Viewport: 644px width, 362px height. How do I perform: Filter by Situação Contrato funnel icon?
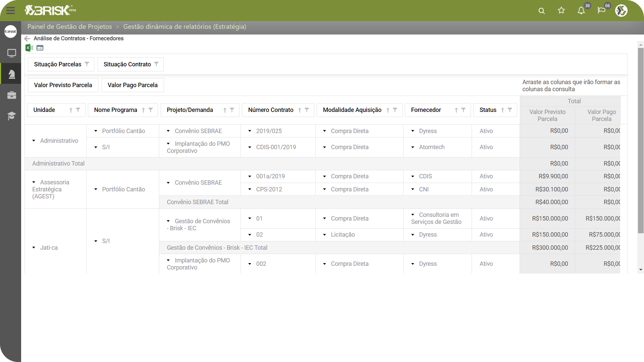(x=156, y=64)
